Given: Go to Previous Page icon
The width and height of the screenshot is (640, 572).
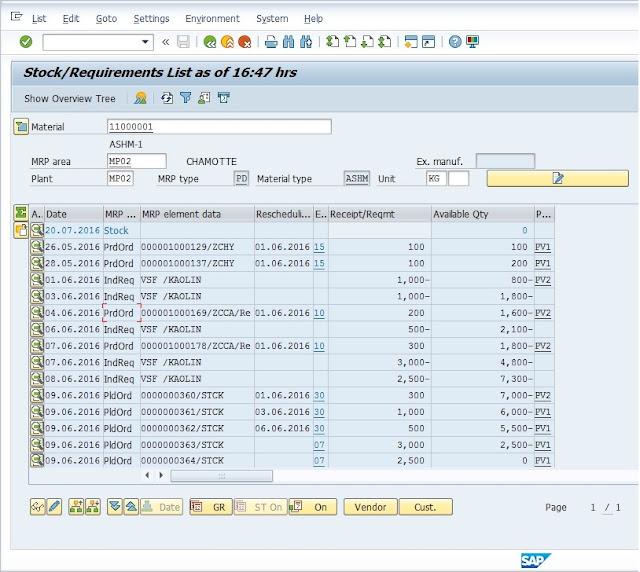Looking at the screenshot, I should point(350,42).
